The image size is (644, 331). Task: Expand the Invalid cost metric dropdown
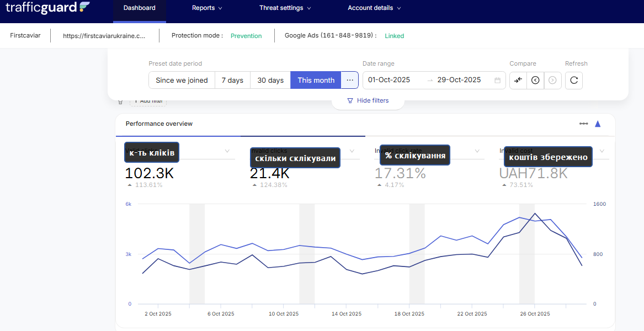pos(602,151)
